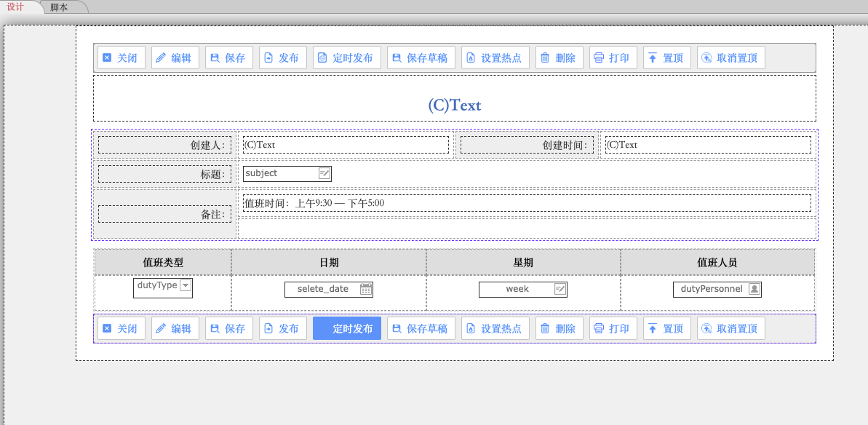Click the top toolbar 置顶 button
Screen dimensions: 868x425
point(666,57)
